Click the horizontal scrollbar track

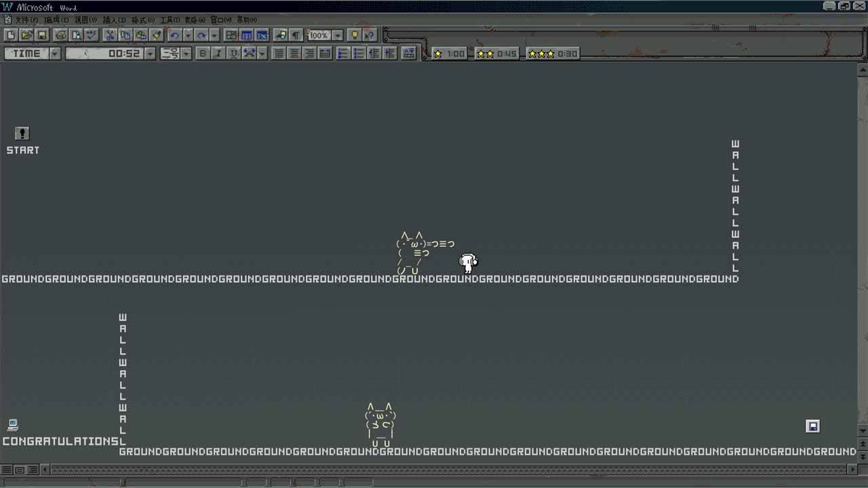[448, 470]
